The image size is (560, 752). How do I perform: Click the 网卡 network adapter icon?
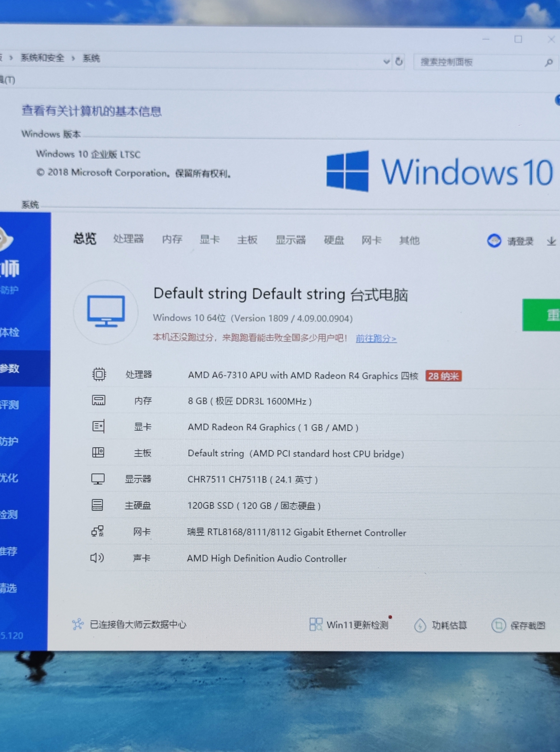point(98,531)
